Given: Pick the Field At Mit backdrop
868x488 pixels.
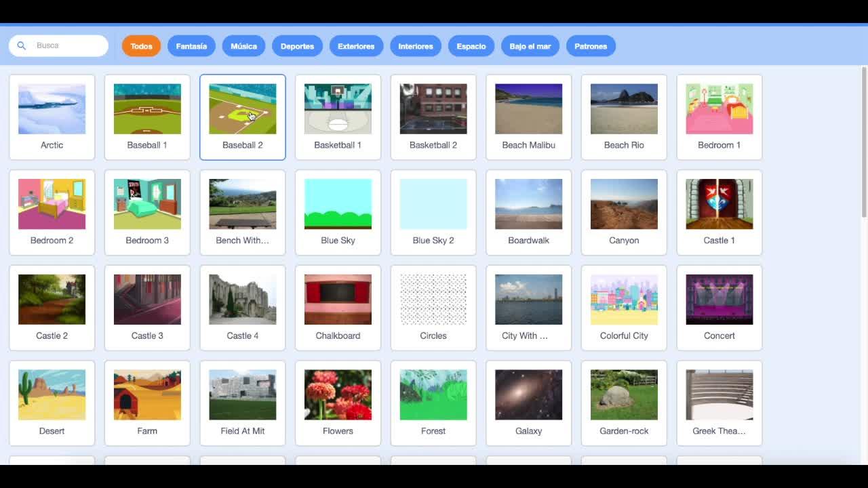Looking at the screenshot, I should click(x=243, y=403).
